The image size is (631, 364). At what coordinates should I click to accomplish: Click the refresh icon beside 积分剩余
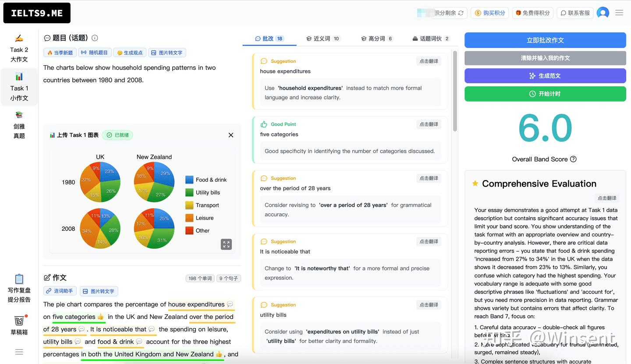click(461, 13)
